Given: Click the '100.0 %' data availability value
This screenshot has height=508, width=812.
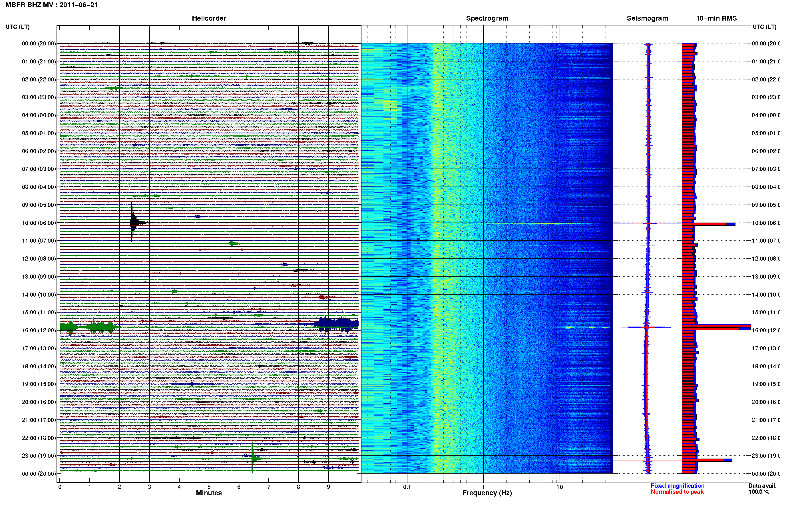Looking at the screenshot, I should [758, 492].
